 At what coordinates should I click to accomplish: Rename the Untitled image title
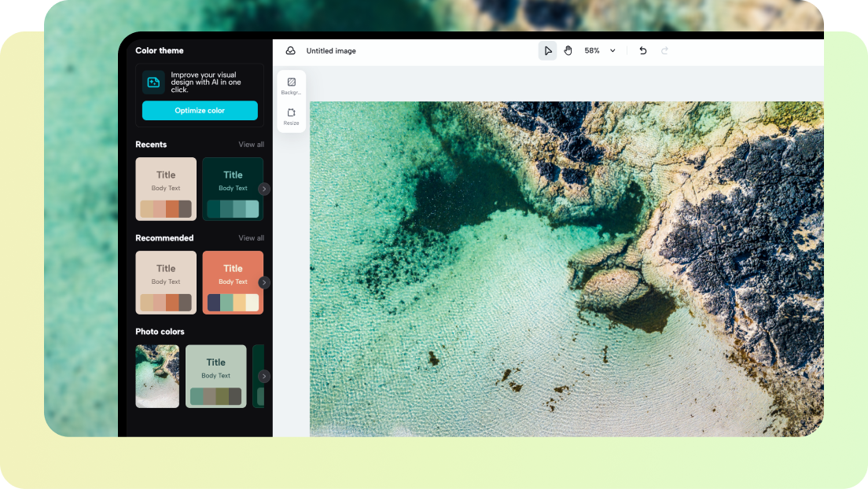click(x=331, y=50)
